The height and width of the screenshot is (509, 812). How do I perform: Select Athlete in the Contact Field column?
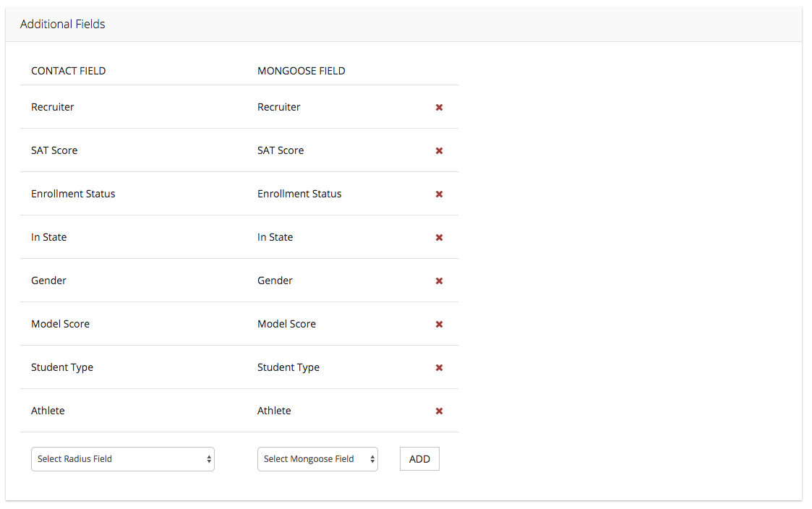click(48, 411)
